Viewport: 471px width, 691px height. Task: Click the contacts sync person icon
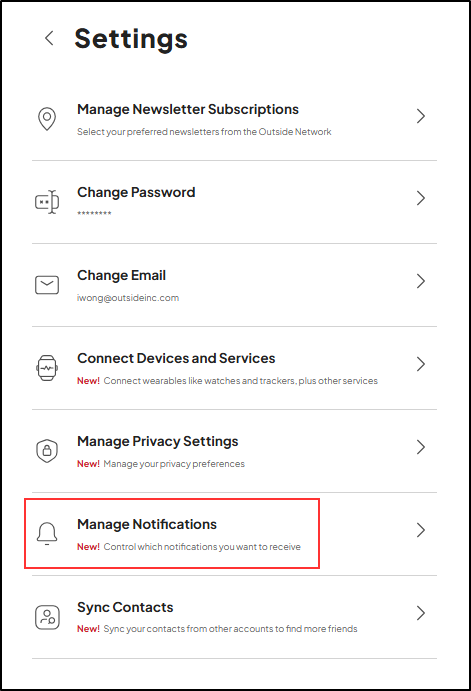[47, 617]
